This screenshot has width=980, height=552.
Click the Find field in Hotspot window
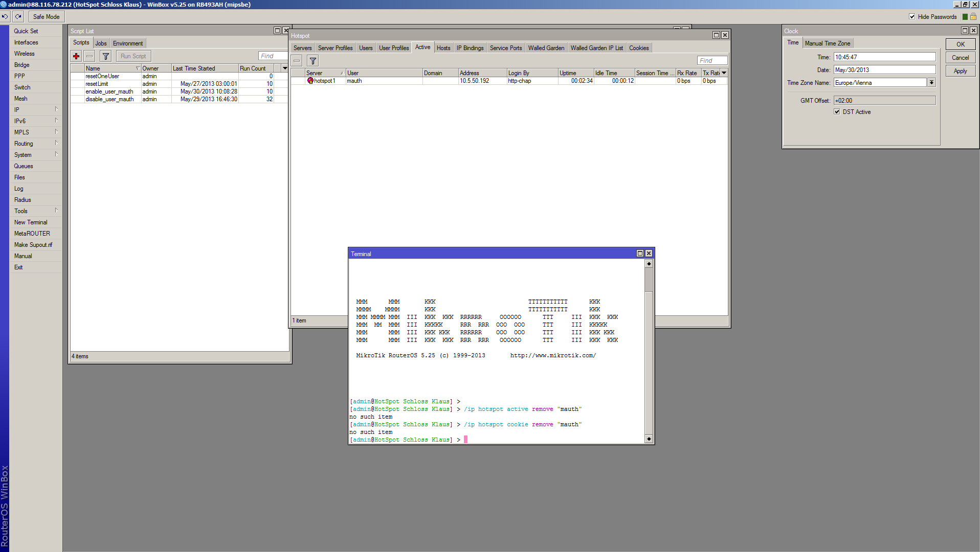click(x=712, y=61)
